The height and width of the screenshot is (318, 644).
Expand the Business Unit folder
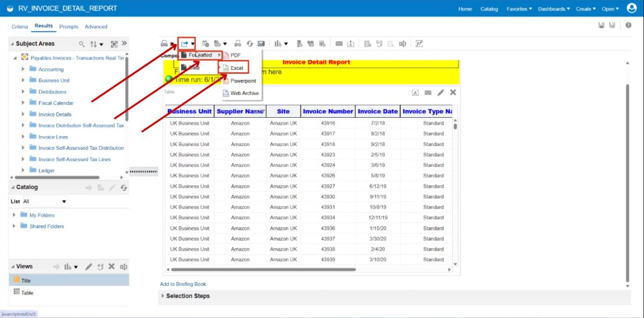(23, 80)
